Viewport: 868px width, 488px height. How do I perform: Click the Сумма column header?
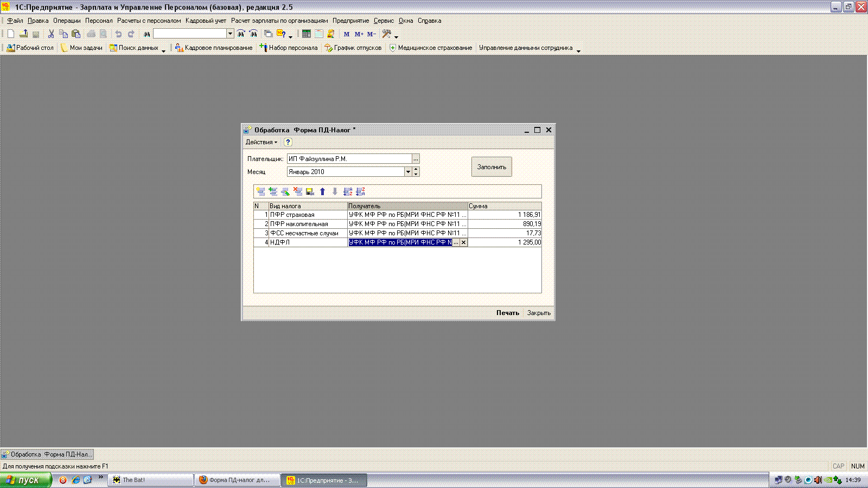tap(504, 206)
